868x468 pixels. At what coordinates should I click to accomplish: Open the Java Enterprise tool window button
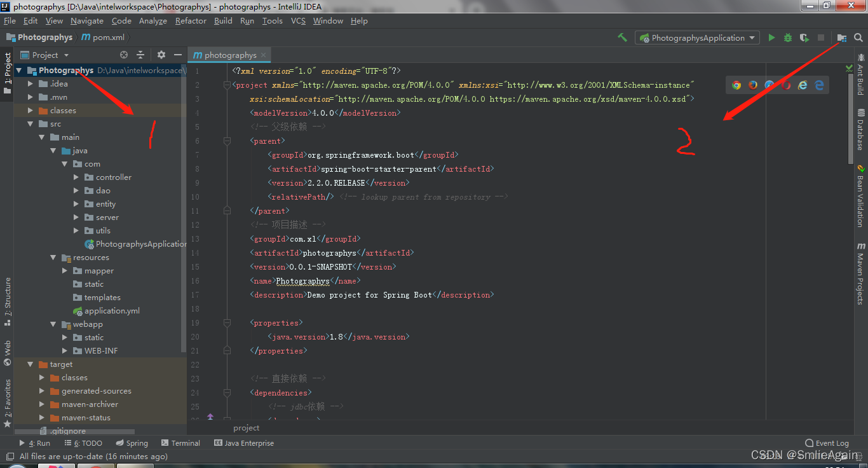pyautogui.click(x=244, y=443)
